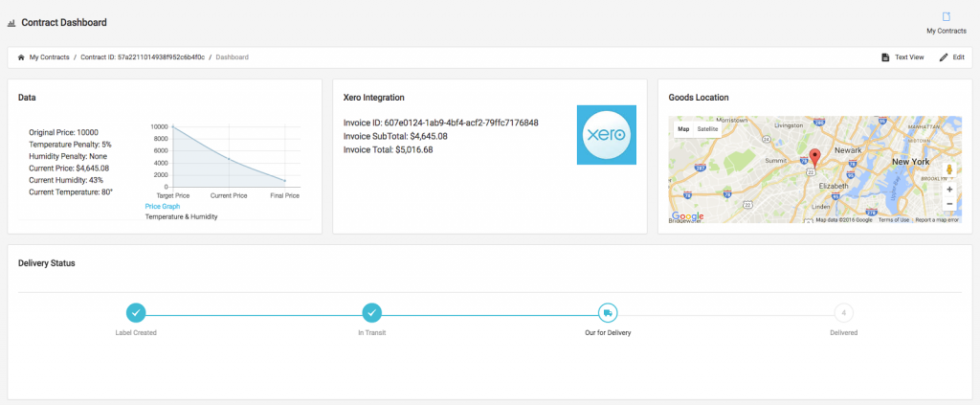Select the Label Created checkmark step
Image resolution: width=980 pixels, height=405 pixels.
coord(136,312)
